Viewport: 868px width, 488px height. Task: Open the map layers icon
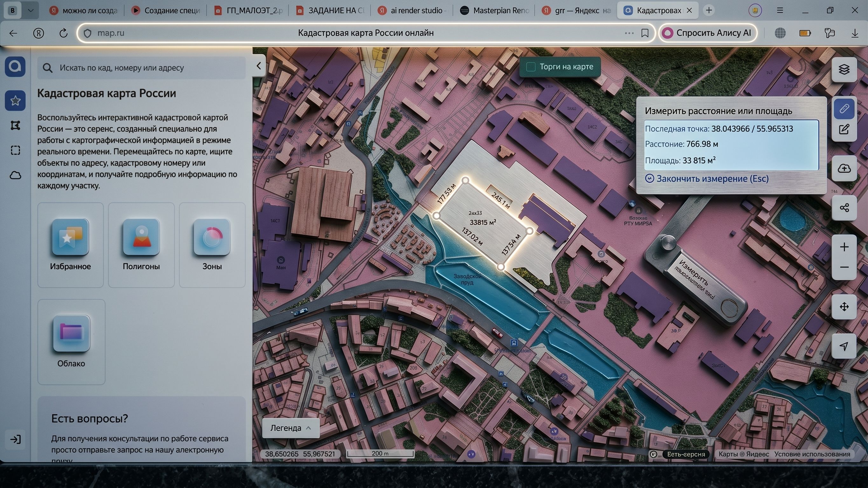pos(844,69)
